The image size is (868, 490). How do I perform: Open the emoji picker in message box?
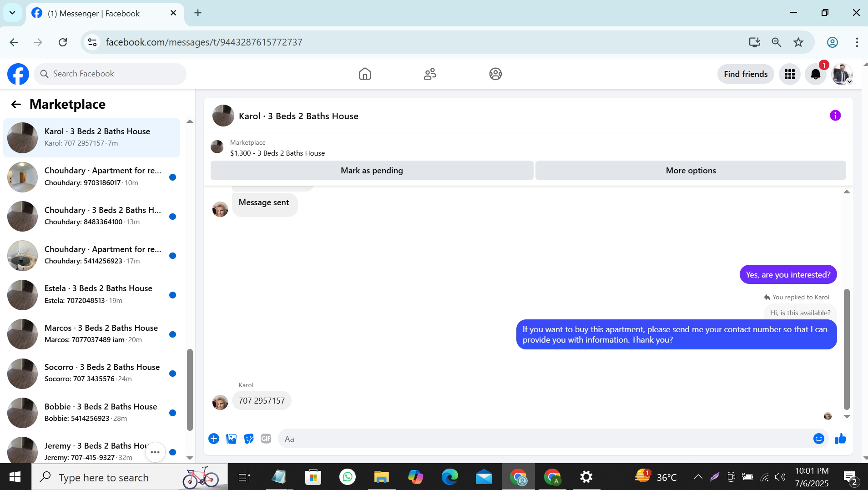(x=818, y=439)
